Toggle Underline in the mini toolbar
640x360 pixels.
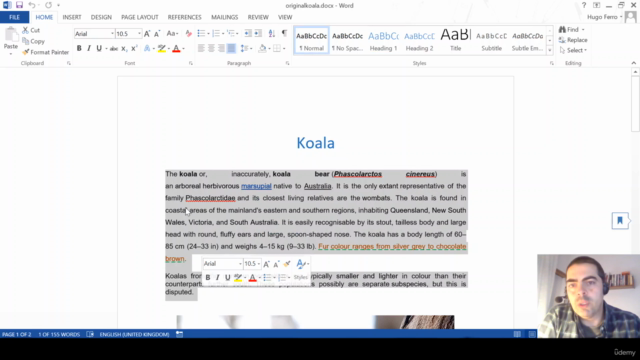227,278
